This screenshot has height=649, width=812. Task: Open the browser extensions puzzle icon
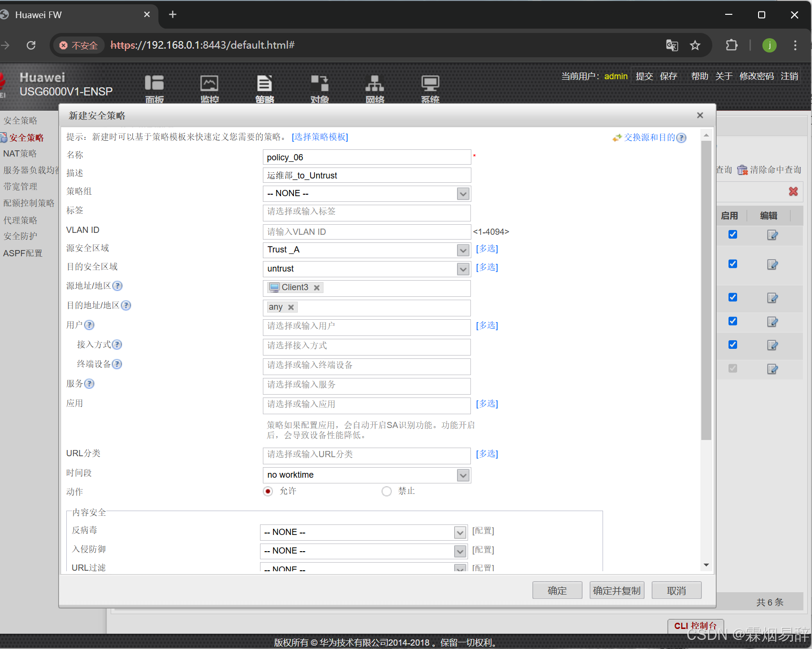pos(731,45)
